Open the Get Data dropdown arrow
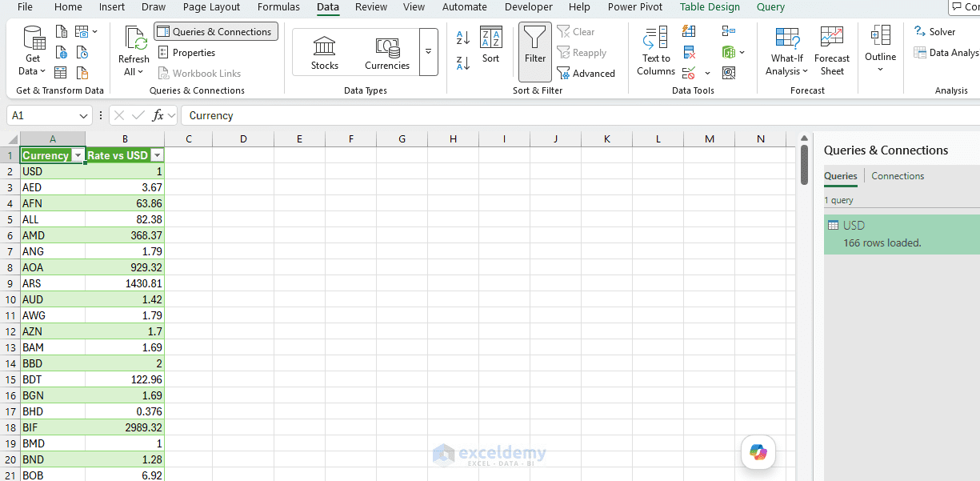The width and height of the screenshot is (980, 481). [42, 72]
